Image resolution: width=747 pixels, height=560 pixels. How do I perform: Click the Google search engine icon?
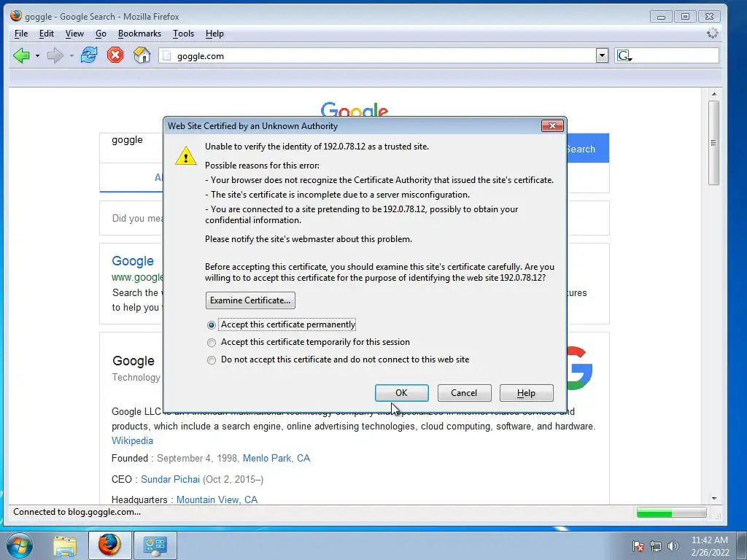click(x=623, y=55)
